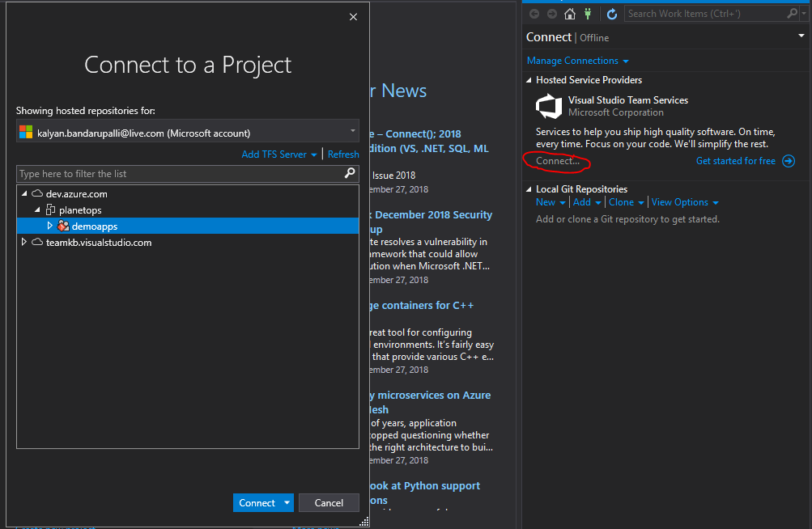
Task: Select teamkb.visualstudio.com in the tree
Action: [99, 242]
